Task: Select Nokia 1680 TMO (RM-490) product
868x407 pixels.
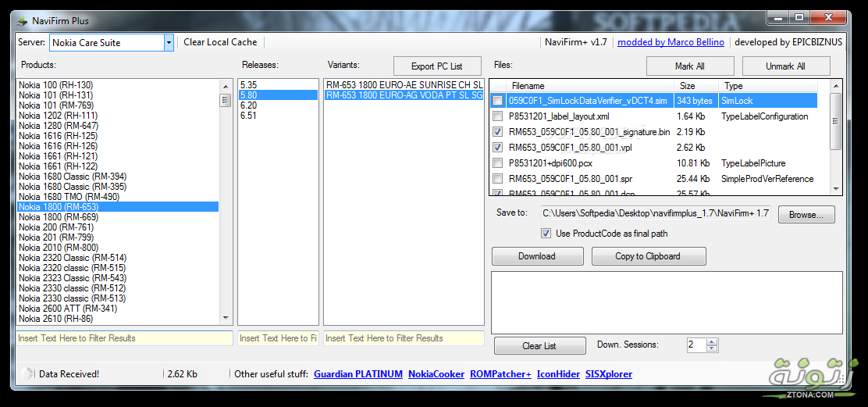Action: pos(118,197)
